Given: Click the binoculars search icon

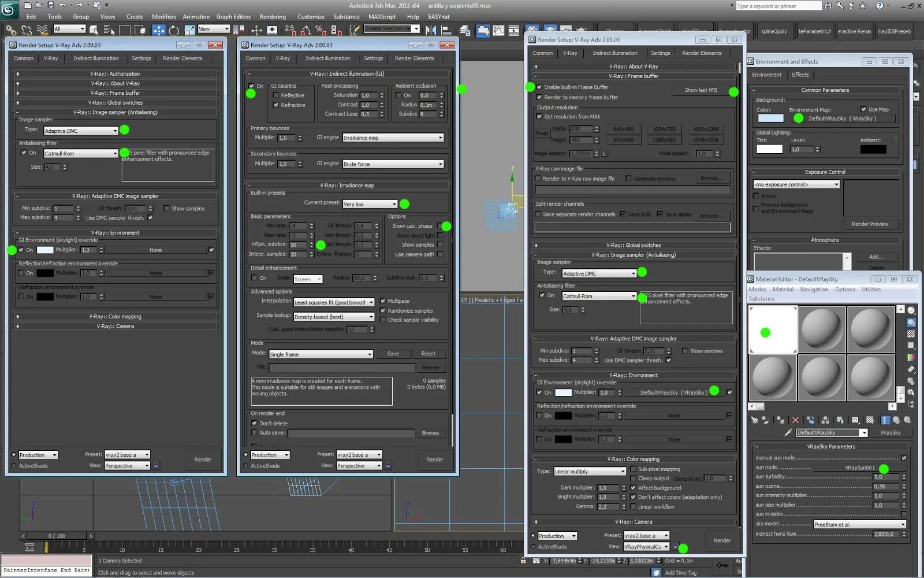Looking at the screenshot, I should pos(828,6).
